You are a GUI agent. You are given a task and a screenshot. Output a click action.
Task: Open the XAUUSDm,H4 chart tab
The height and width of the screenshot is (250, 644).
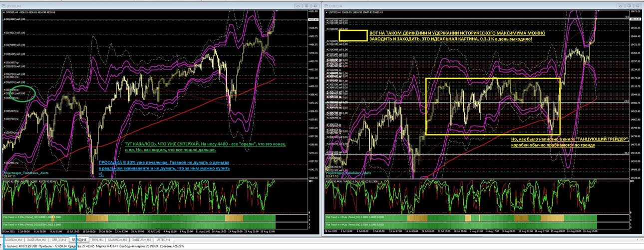(118, 240)
